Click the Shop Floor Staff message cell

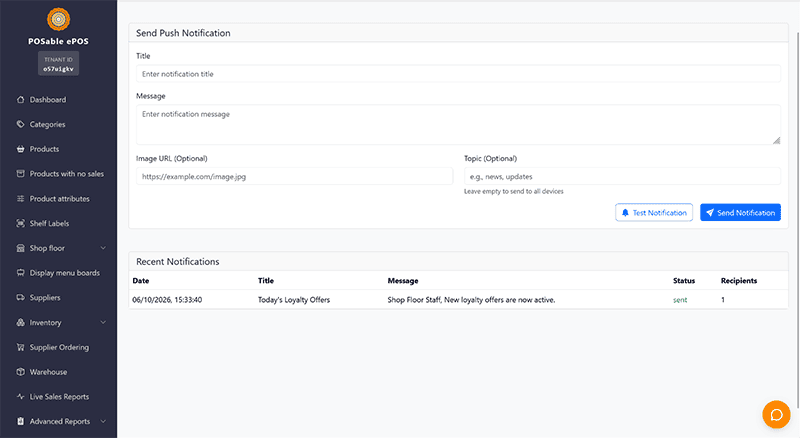coord(471,300)
